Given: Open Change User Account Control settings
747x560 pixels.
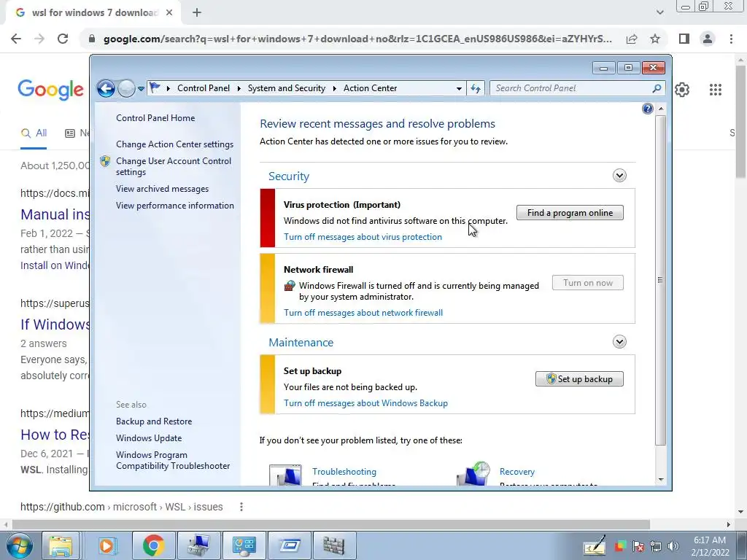Looking at the screenshot, I should pyautogui.click(x=174, y=166).
